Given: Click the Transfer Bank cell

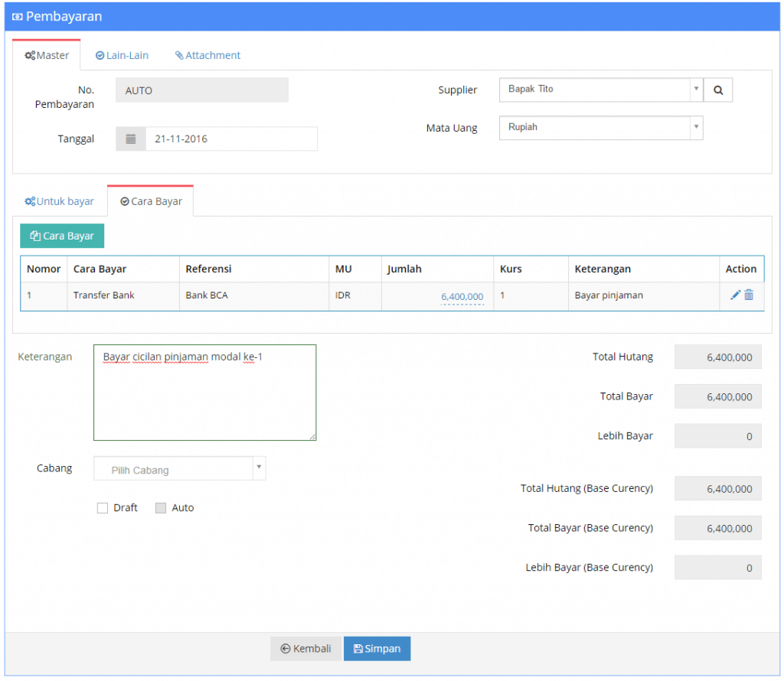Looking at the screenshot, I should pos(123,296).
